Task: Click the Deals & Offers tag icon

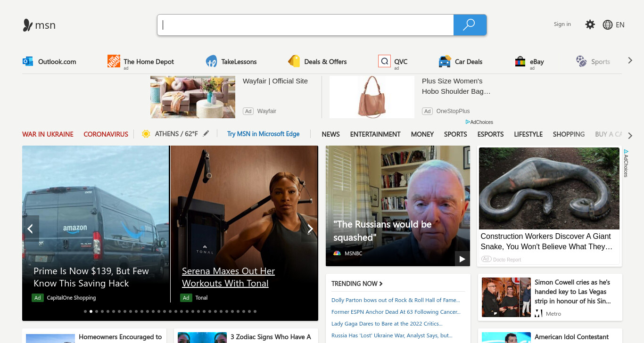Action: click(x=294, y=61)
